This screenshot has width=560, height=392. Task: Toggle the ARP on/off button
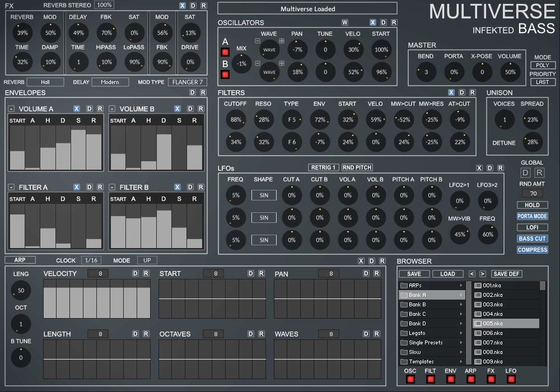(20, 260)
